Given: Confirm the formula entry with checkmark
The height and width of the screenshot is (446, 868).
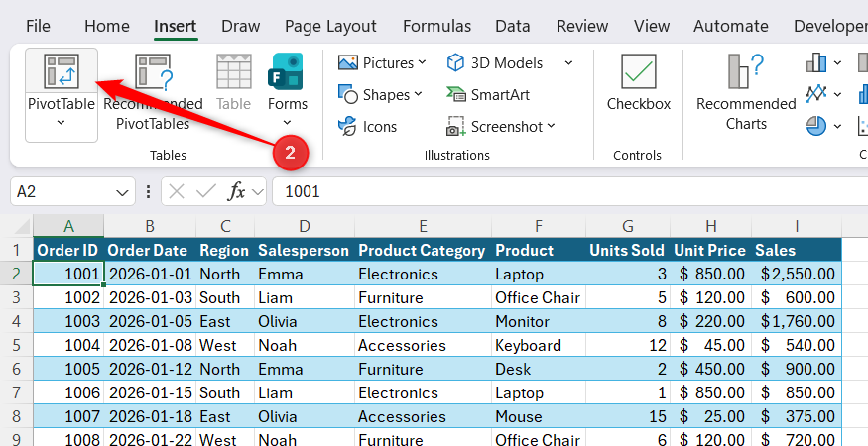Looking at the screenshot, I should point(206,192).
